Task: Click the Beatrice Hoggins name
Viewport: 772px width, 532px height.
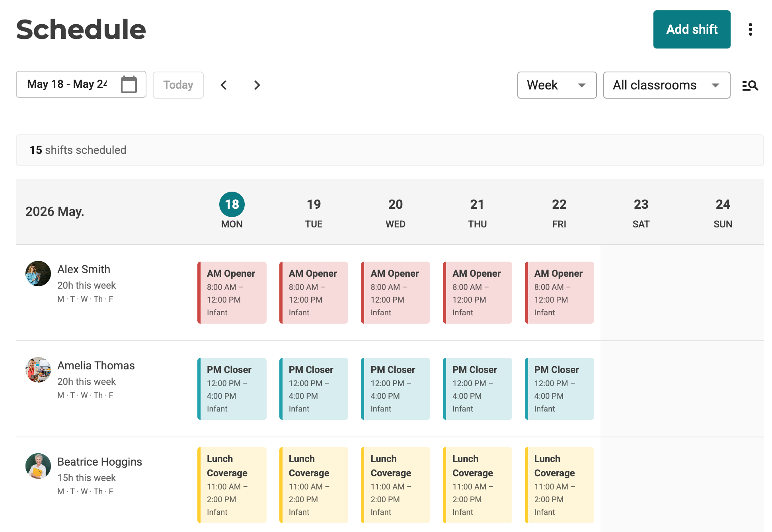Action: (99, 462)
